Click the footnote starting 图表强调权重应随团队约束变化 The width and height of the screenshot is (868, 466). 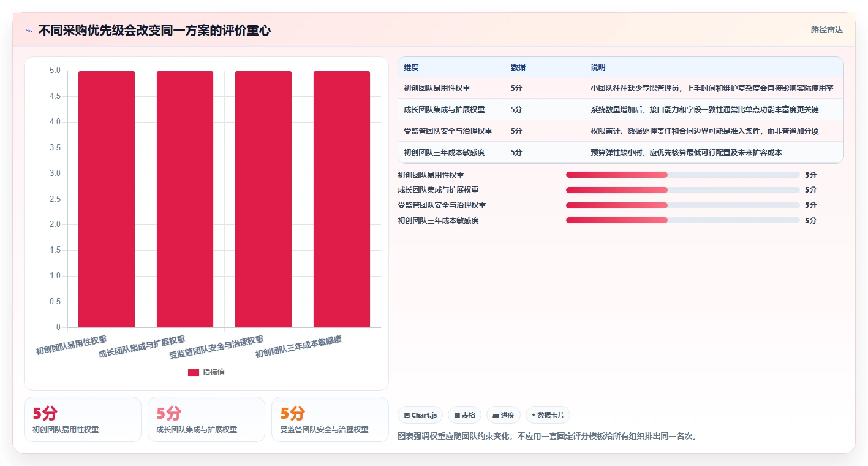548,437
